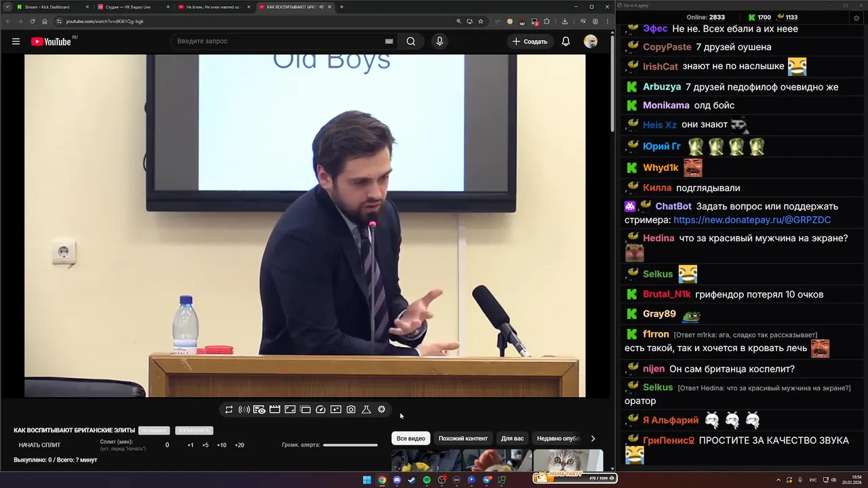Switch to the He knew... browser tab
Viewport: 868px width, 488px height.
[x=213, y=7]
